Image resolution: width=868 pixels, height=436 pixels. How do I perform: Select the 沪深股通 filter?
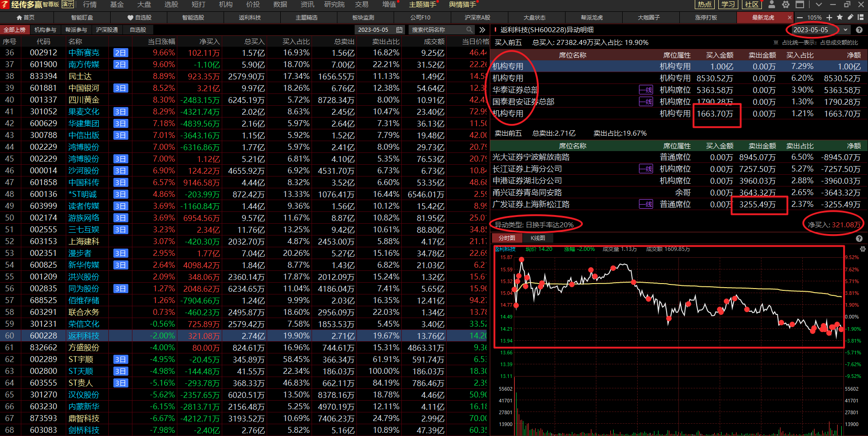tap(107, 29)
